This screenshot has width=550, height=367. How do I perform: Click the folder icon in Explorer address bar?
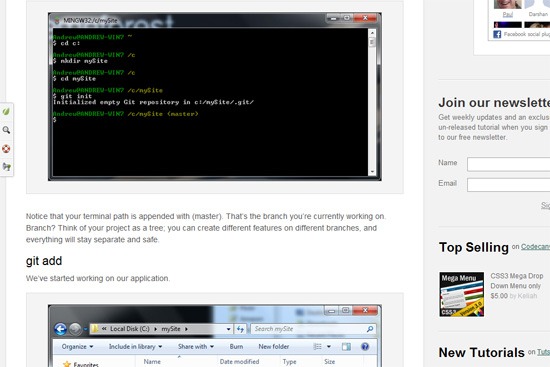pyautogui.click(x=95, y=329)
